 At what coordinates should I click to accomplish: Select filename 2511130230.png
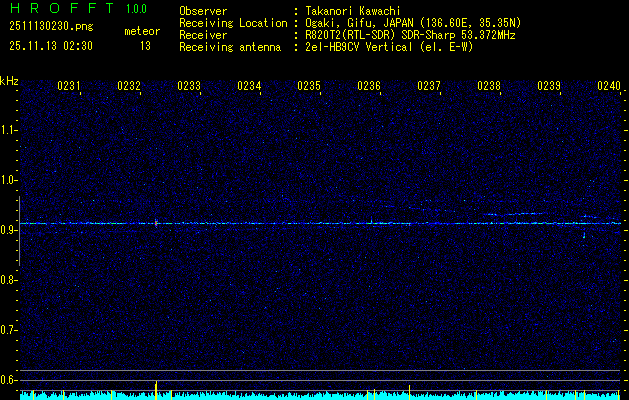click(x=51, y=27)
